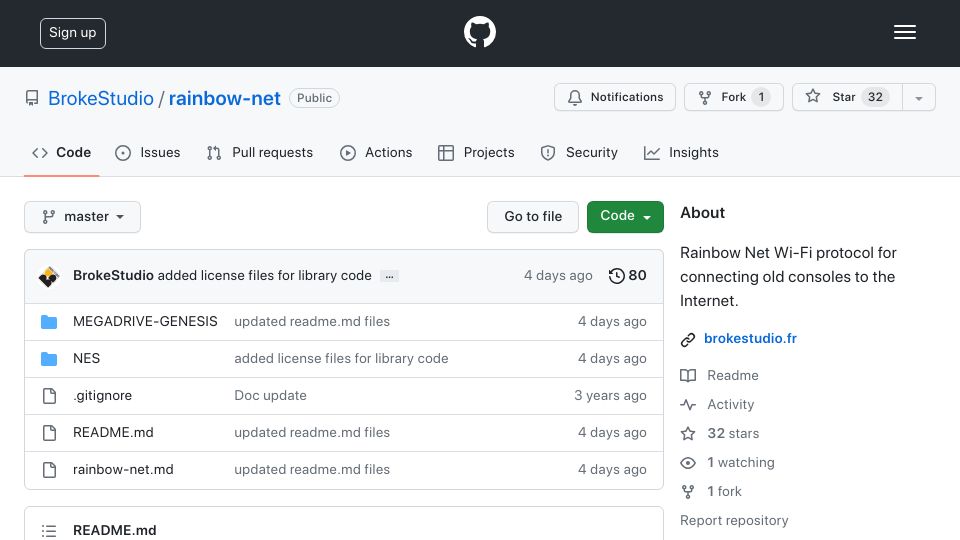Click the rainbow-net.md file icon
This screenshot has width=960, height=540.
[x=50, y=470]
